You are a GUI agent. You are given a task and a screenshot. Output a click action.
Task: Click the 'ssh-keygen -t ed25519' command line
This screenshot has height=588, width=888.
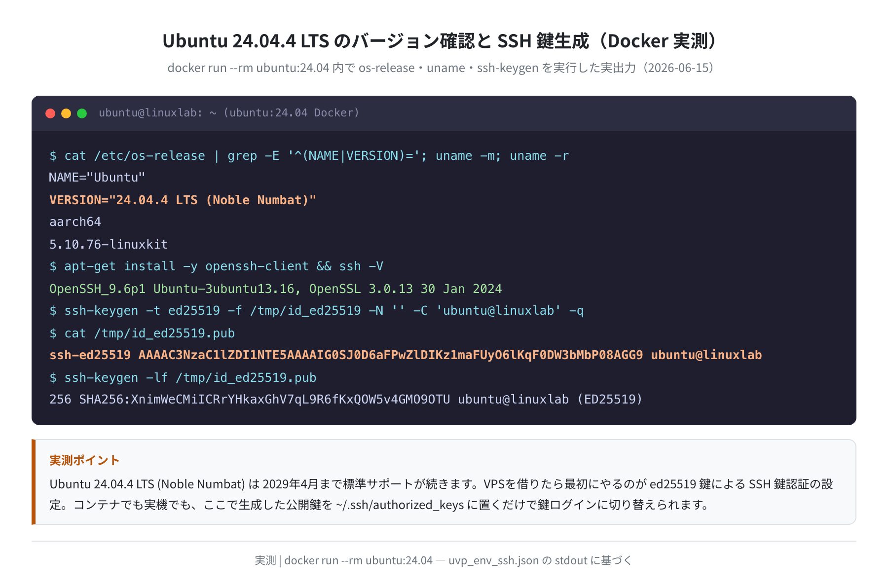click(x=316, y=311)
